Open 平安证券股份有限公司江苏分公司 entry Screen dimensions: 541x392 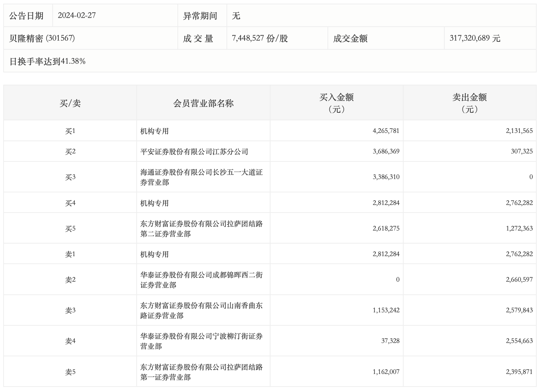194,152
